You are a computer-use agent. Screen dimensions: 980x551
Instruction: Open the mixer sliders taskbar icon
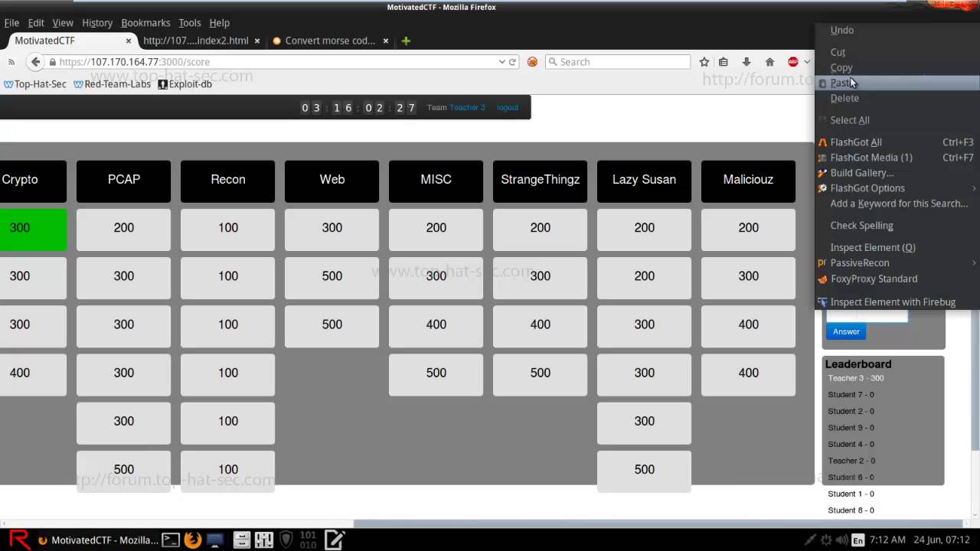263,540
